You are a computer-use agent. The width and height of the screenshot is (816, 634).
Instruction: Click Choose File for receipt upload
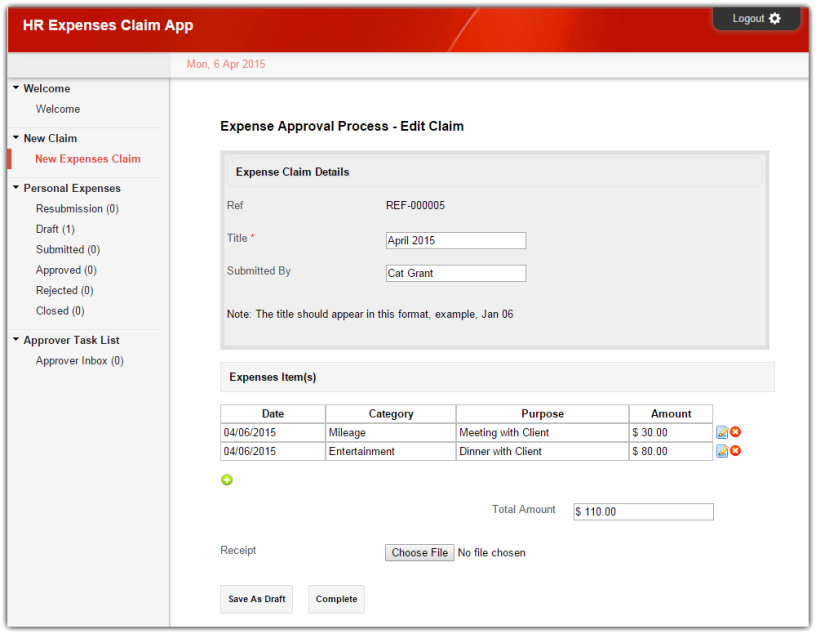419,553
